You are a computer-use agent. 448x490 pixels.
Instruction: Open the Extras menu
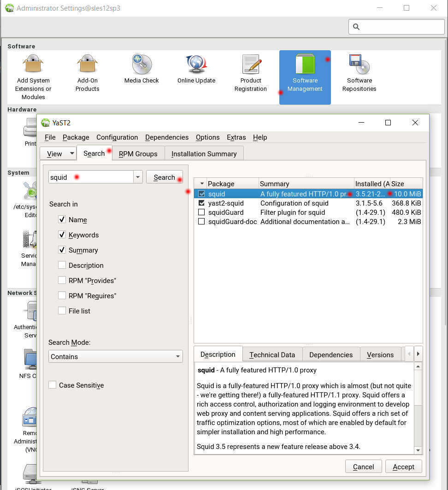(x=236, y=137)
